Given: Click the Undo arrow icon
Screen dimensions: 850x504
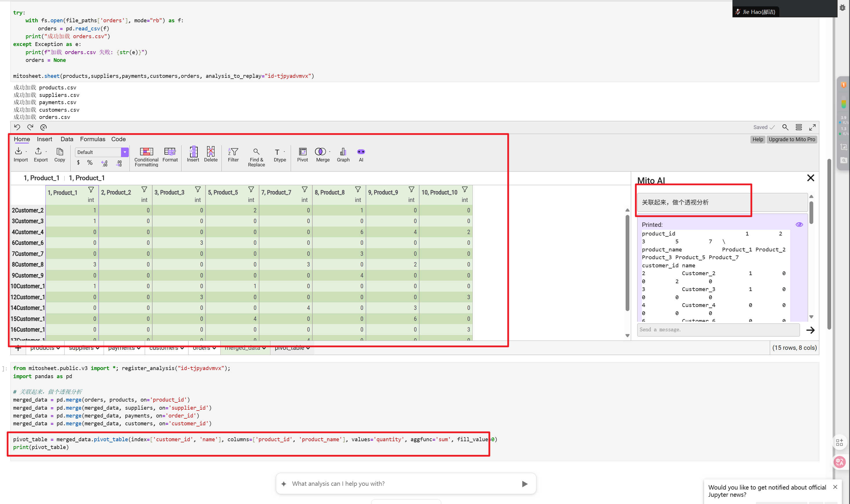Looking at the screenshot, I should [x=17, y=127].
